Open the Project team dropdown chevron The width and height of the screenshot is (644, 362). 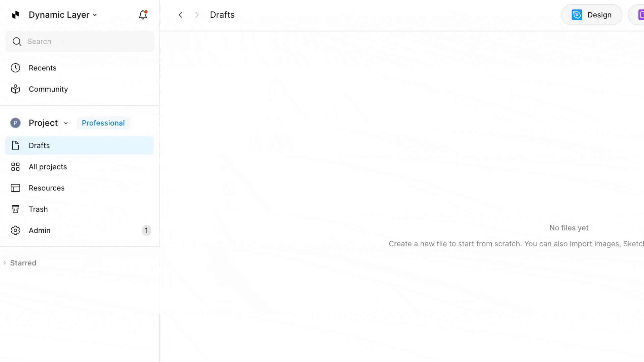[66, 123]
